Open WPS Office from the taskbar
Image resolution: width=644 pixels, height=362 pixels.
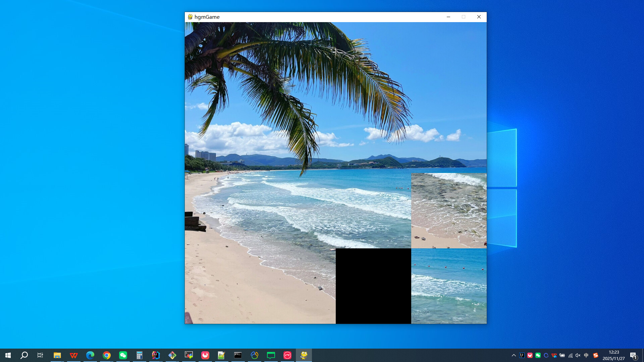tap(74, 355)
